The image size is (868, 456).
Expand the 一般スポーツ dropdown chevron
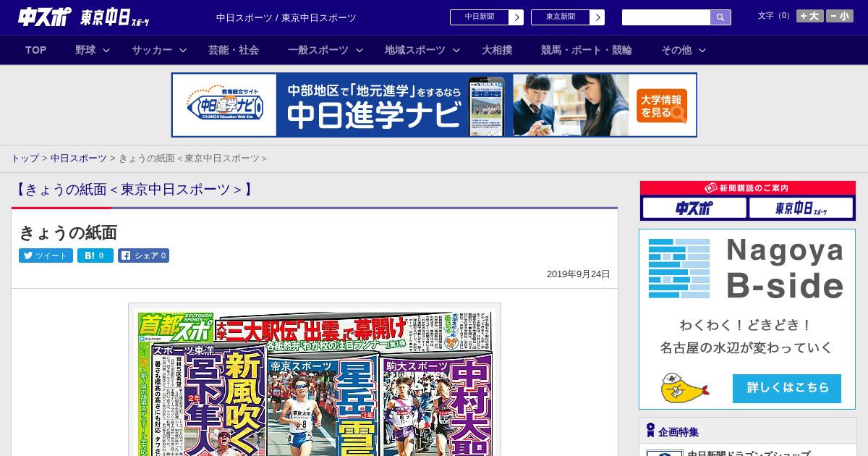[x=359, y=50]
